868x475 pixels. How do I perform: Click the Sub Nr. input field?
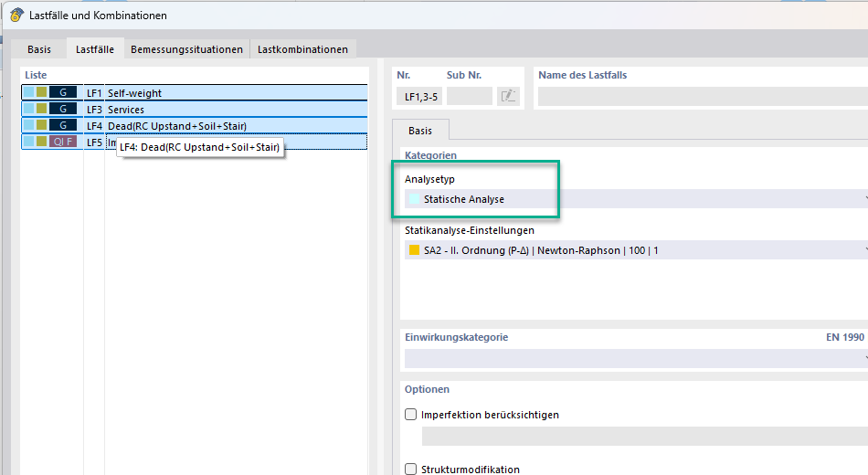point(469,96)
